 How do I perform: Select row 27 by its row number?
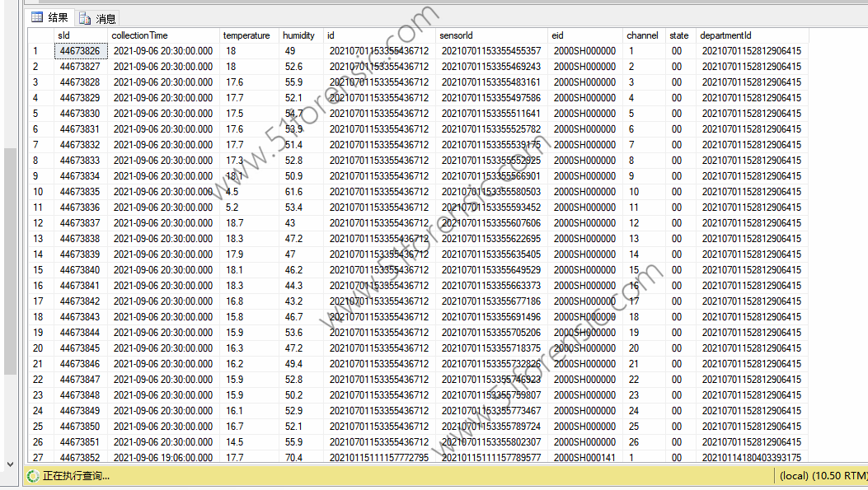(38, 458)
